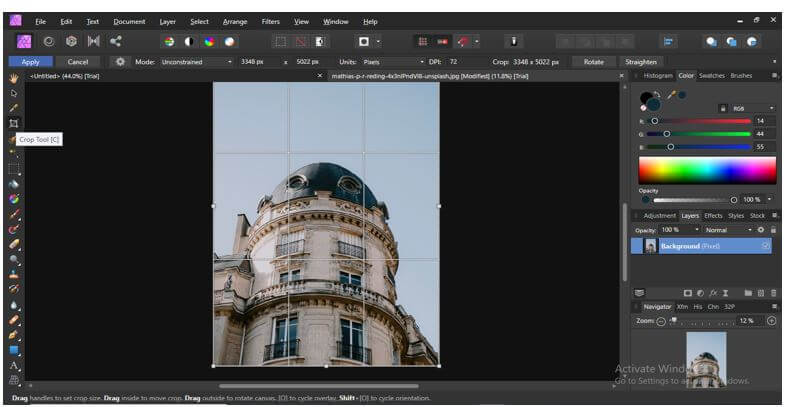
Task: Select the Move tool arrow
Action: point(14,93)
